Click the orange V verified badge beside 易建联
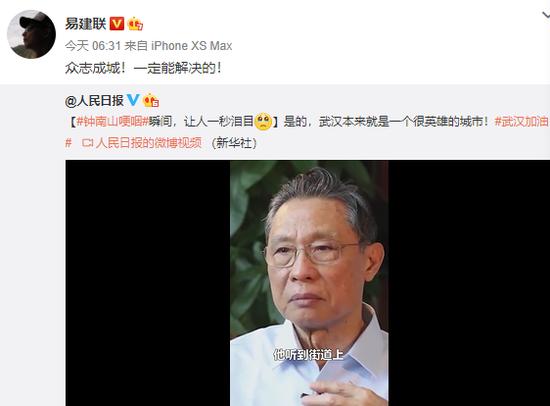The image size is (550, 406). click(x=117, y=24)
